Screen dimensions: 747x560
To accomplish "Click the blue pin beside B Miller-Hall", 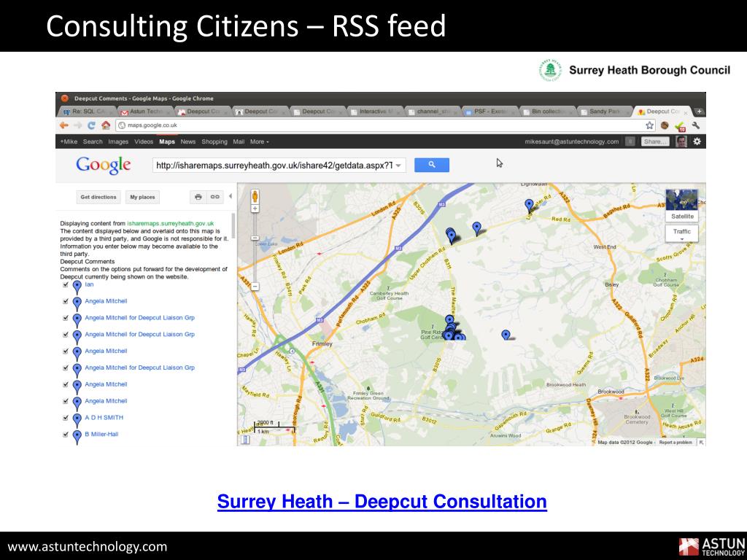I will (x=77, y=437).
